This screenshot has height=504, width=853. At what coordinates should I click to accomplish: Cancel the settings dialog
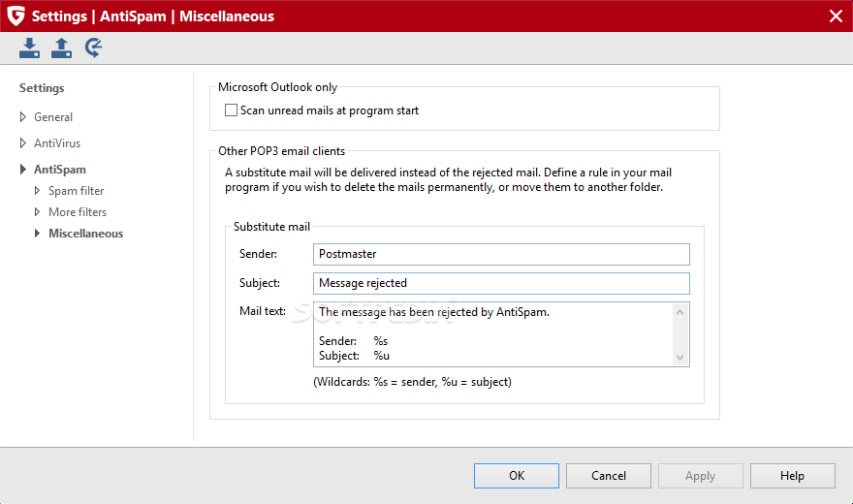coord(608,476)
